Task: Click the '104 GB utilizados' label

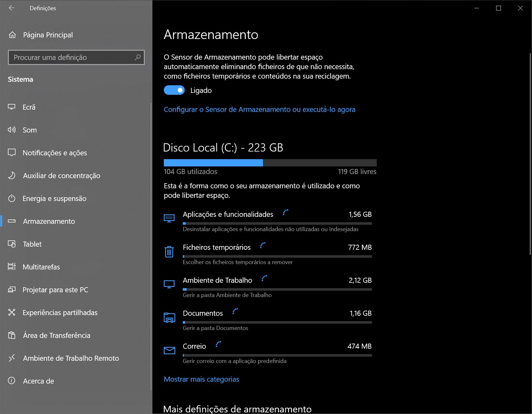Action: click(190, 171)
